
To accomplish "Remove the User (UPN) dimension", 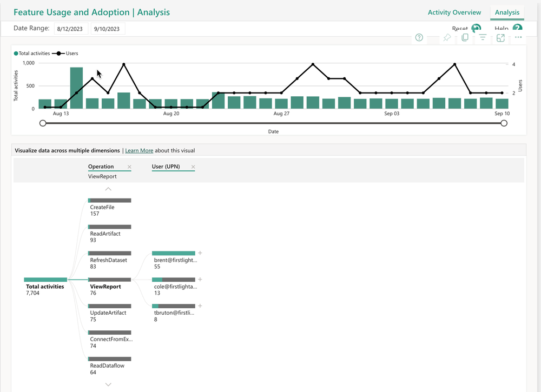I will tap(193, 167).
